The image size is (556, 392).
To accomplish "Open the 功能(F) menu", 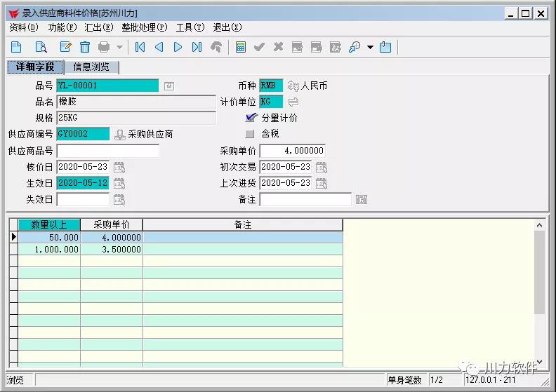I will point(62,27).
